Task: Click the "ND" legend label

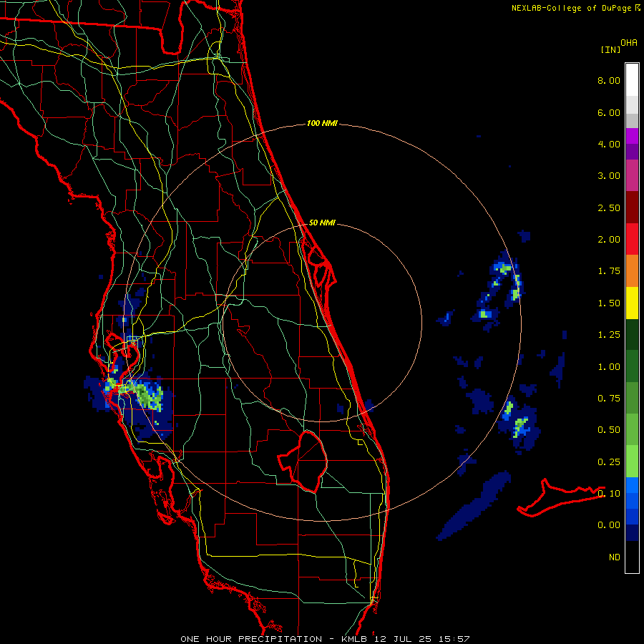Action: (615, 557)
